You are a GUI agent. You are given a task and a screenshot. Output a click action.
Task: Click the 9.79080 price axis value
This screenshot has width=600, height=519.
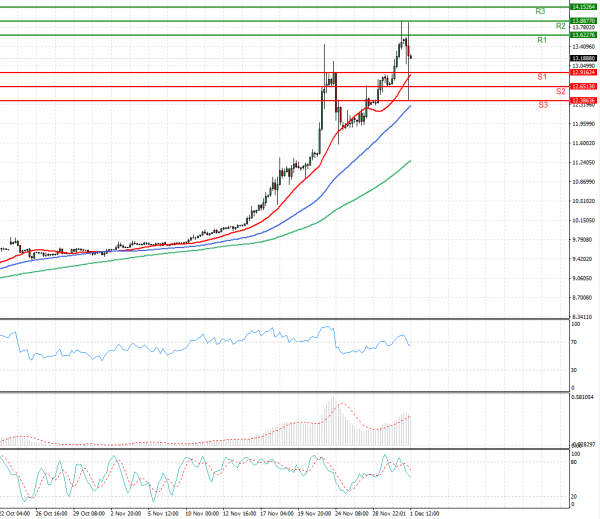[582, 240]
